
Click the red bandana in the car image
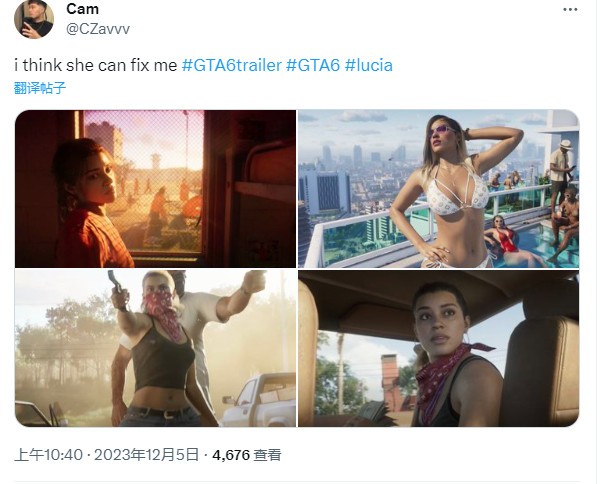(447, 372)
